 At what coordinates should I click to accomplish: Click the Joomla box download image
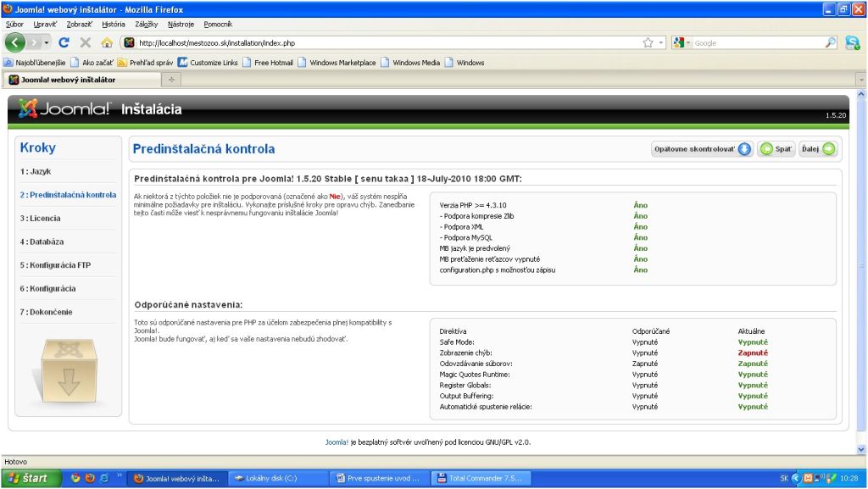coord(69,370)
